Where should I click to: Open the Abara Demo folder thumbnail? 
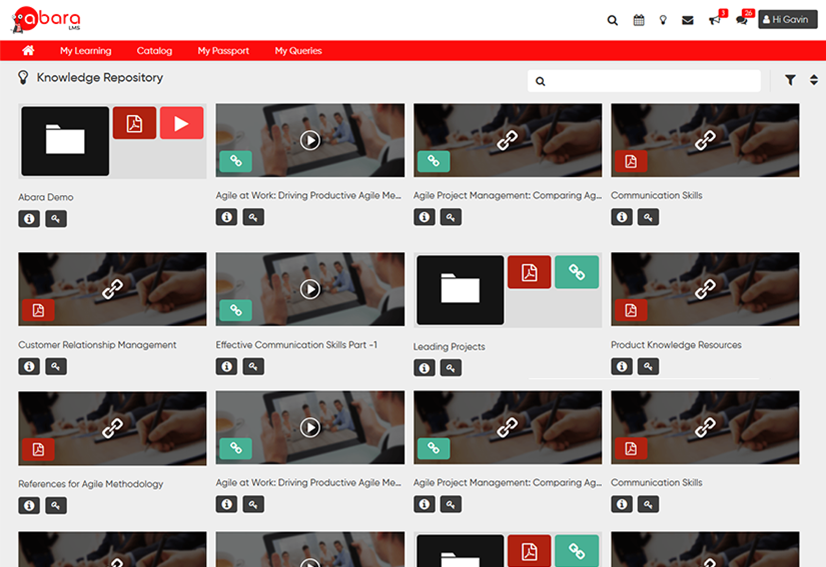[x=65, y=141]
